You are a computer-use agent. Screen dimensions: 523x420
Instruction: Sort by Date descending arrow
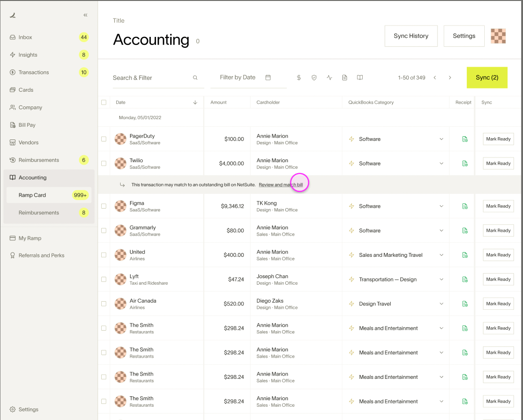pos(195,103)
